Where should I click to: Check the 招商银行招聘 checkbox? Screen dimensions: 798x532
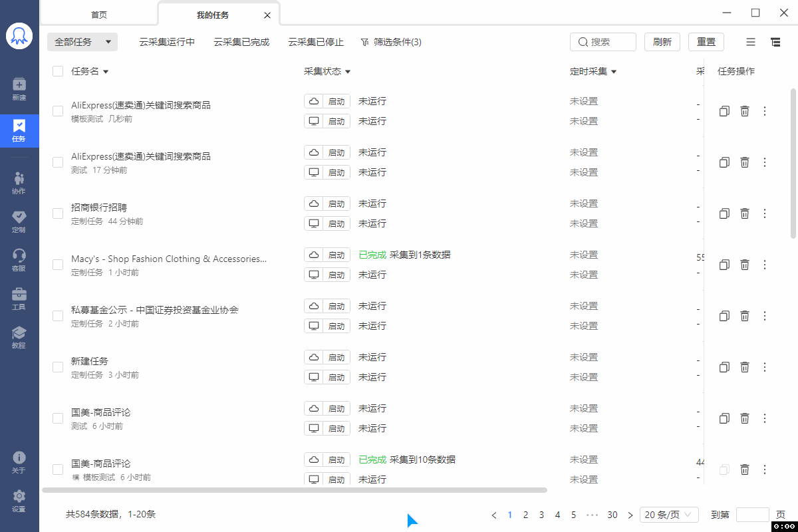point(58,213)
